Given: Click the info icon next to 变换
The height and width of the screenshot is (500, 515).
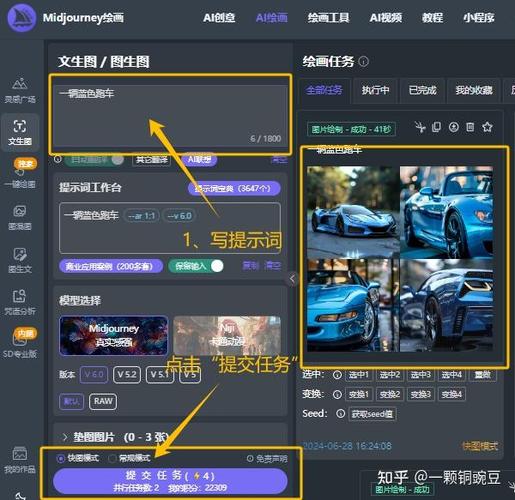Looking at the screenshot, I should (x=337, y=395).
